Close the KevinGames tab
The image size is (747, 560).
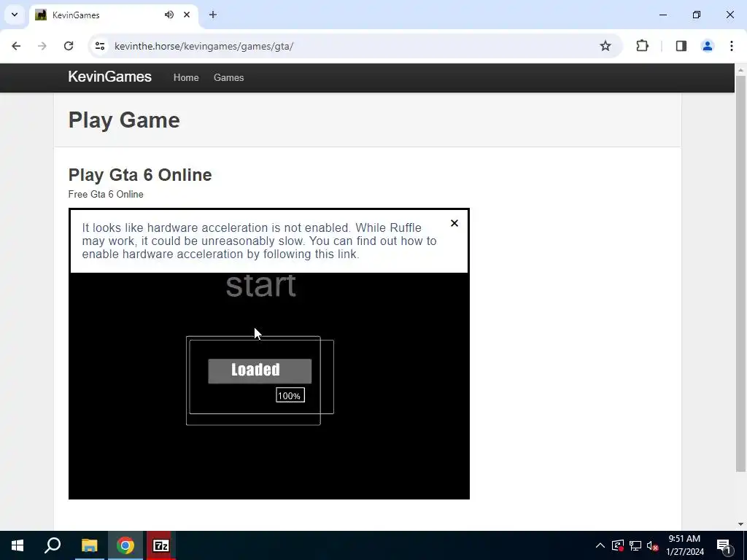tap(187, 15)
